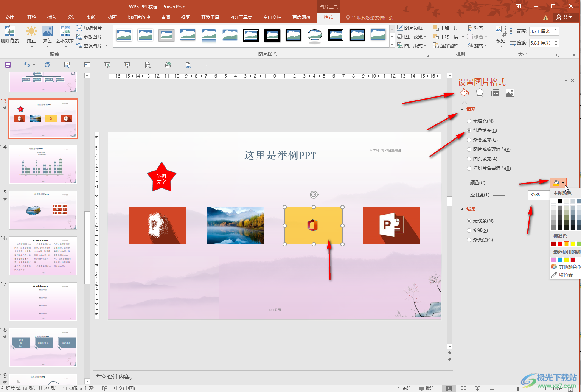Switch to the Animations (动画) tab

pyautogui.click(x=112, y=17)
